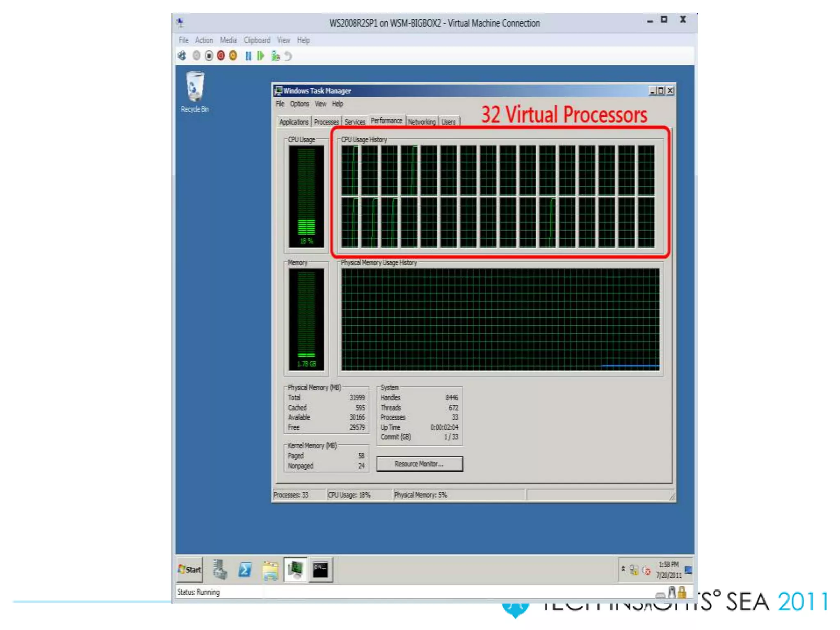This screenshot has height=630, width=840.
Task: Click the Command Prompt taskbar button
Action: 320,570
